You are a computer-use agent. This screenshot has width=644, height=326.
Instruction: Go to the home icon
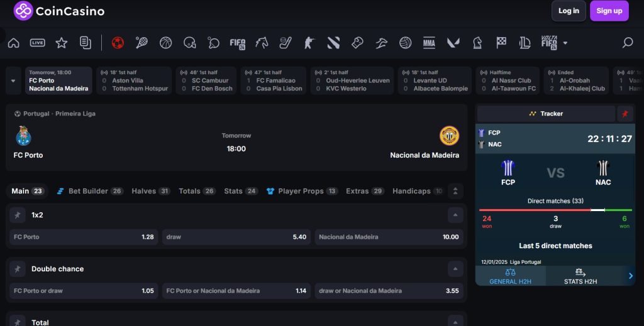[x=14, y=43]
